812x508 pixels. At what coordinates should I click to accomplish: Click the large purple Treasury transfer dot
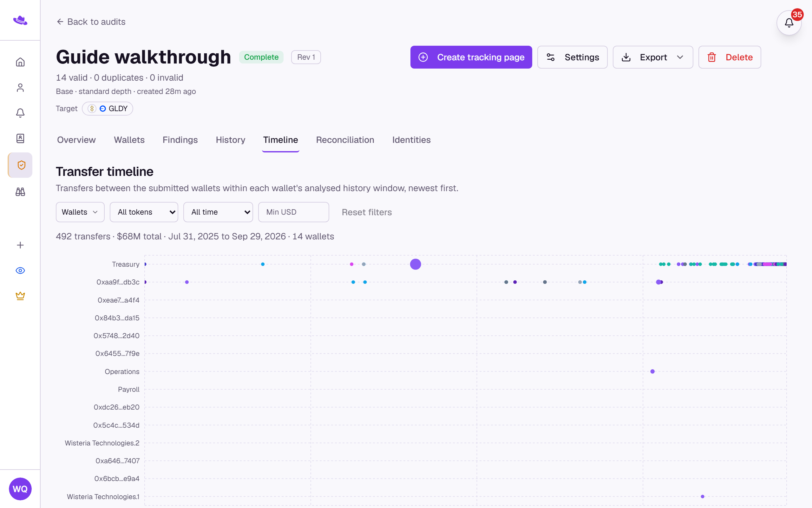[x=416, y=264]
